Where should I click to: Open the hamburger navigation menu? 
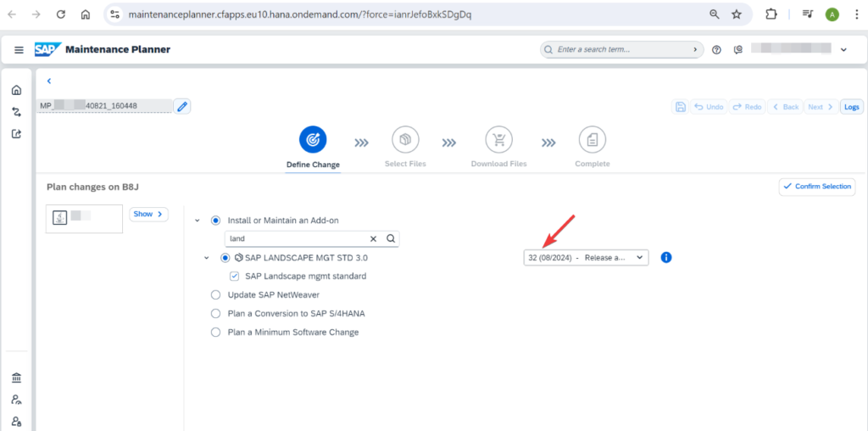click(x=19, y=50)
